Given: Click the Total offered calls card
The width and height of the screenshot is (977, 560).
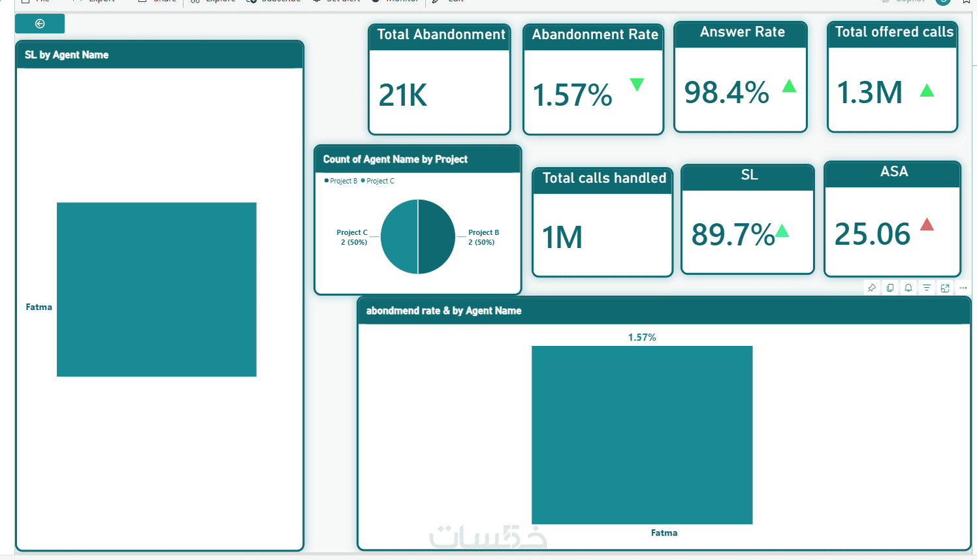Looking at the screenshot, I should [x=893, y=77].
